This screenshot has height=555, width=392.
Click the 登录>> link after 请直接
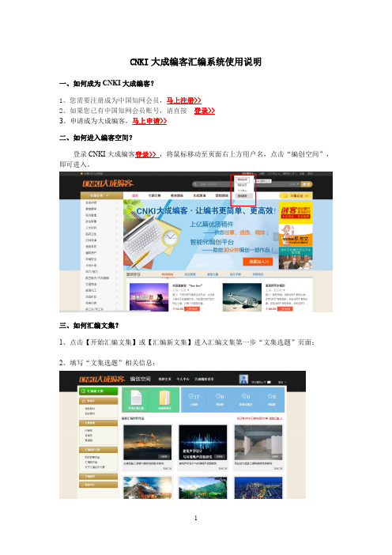click(x=205, y=111)
